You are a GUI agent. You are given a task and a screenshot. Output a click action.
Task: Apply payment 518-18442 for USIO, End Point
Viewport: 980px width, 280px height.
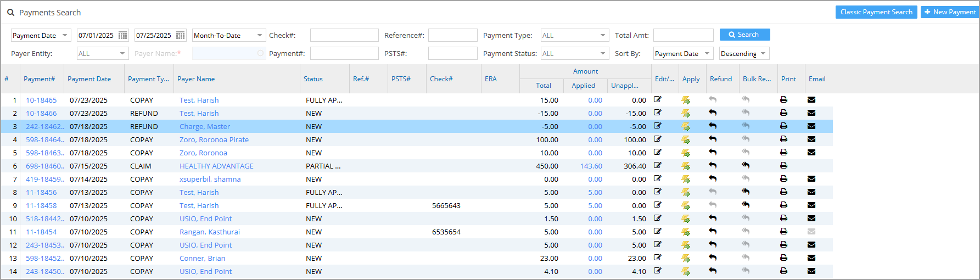pos(686,219)
